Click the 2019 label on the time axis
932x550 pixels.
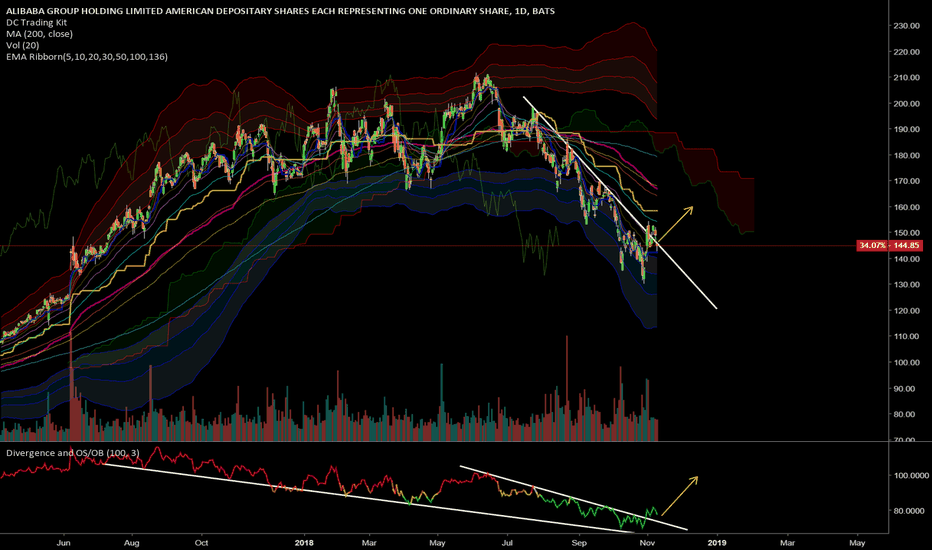(x=717, y=543)
